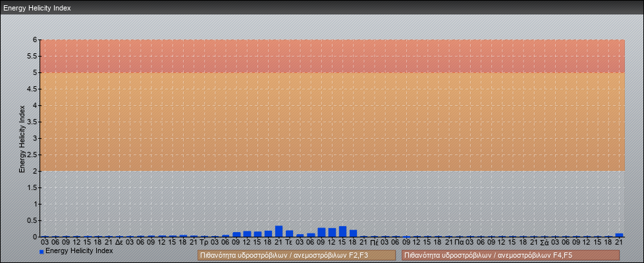Screen dimensions: 644x263
Task: Toggle the Energy Helicity Index legend label
Action: click(x=79, y=251)
